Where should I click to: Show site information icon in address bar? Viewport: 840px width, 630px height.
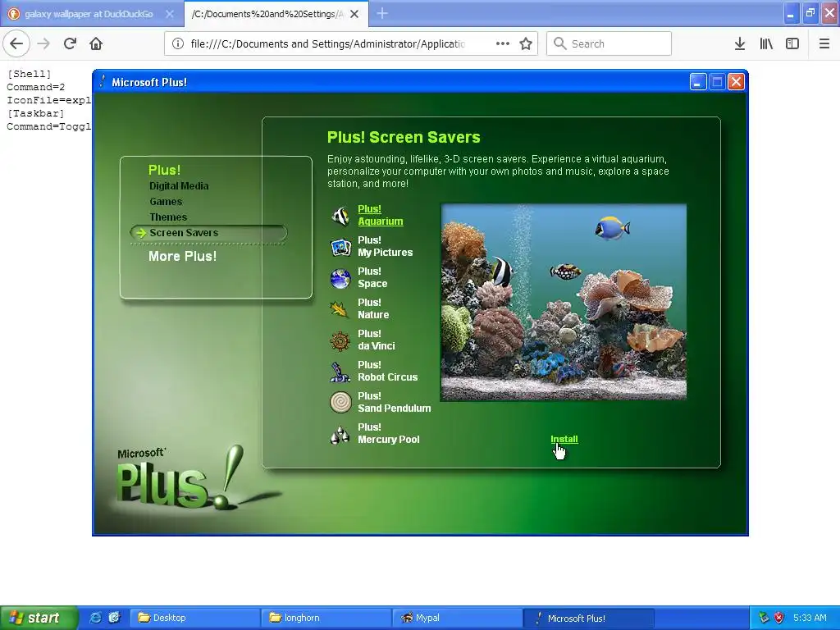tap(178, 44)
